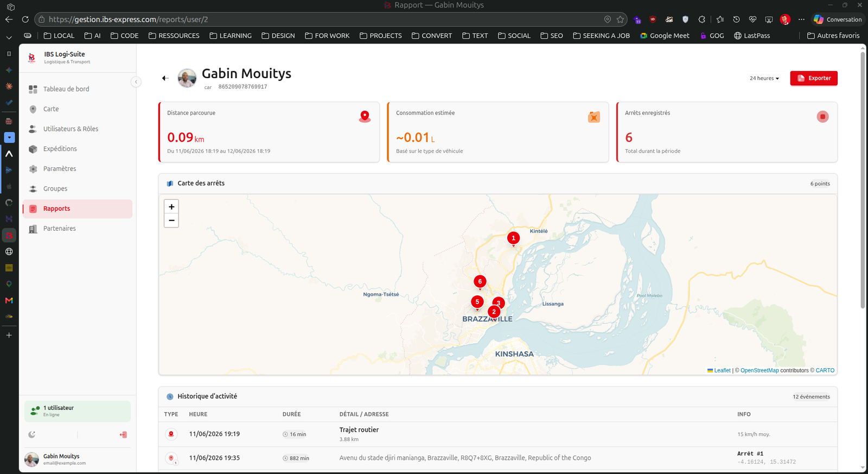
Task: Click the 12 événements badge
Action: point(811,397)
